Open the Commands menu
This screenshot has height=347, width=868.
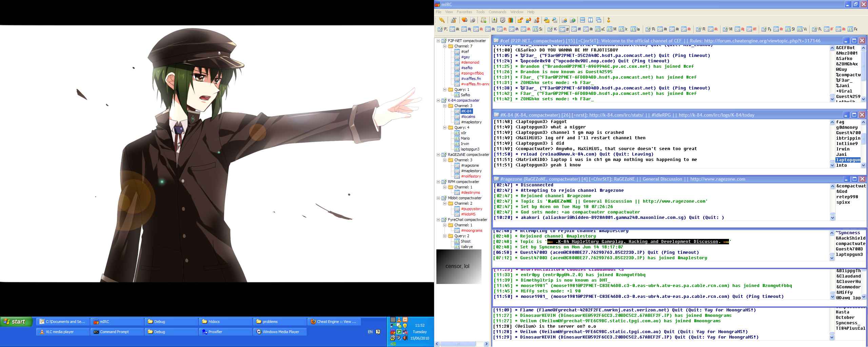[x=497, y=12]
